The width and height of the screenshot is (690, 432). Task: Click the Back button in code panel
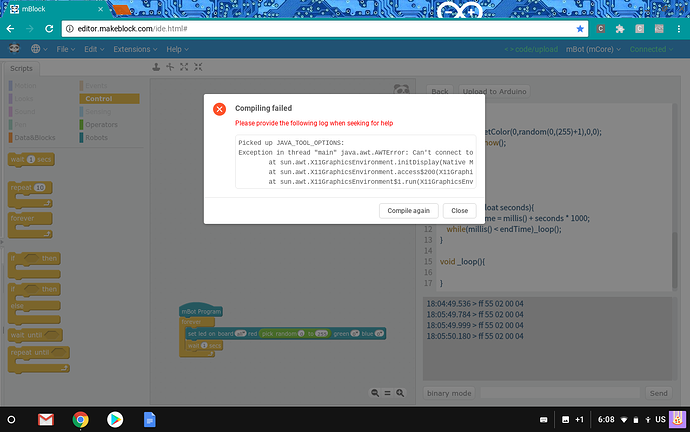[440, 92]
